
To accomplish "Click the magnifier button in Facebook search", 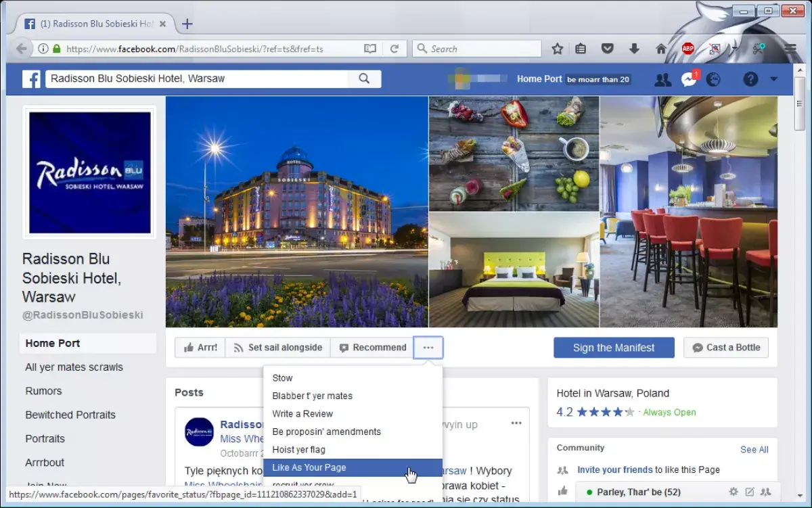I will click(x=365, y=78).
